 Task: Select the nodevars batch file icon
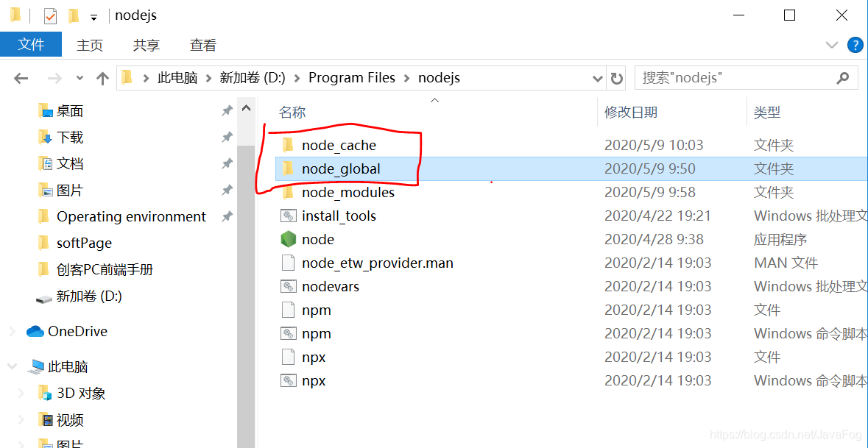[287, 286]
